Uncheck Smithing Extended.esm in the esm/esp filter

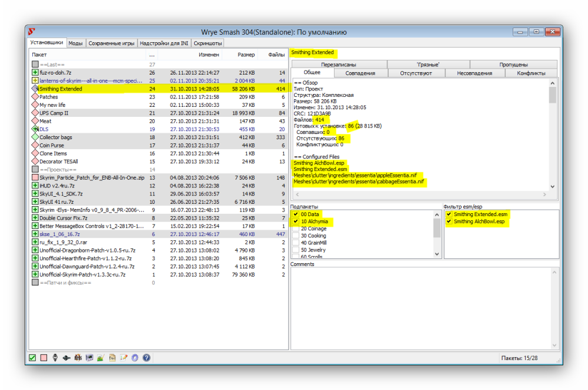coord(449,214)
